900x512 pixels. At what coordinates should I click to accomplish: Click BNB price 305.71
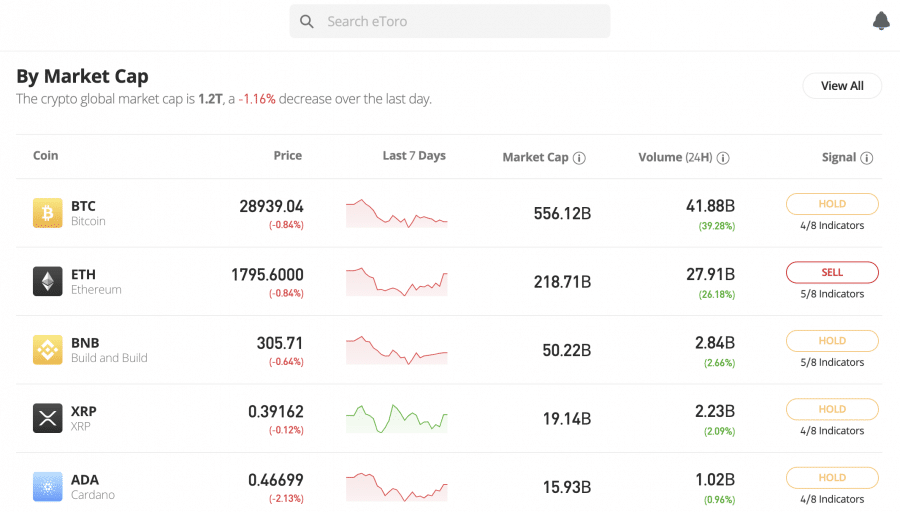pos(280,343)
